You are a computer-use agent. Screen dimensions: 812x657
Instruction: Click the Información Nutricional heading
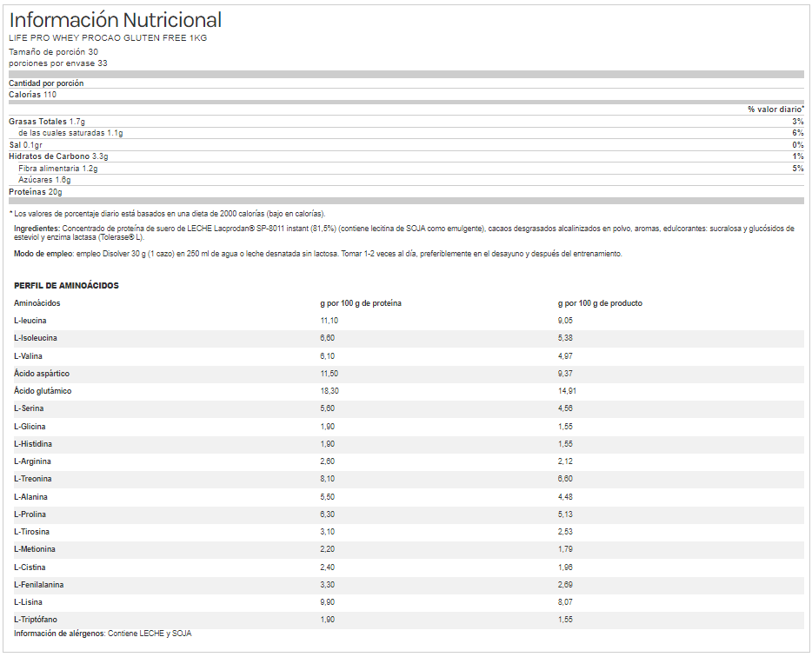(x=115, y=20)
